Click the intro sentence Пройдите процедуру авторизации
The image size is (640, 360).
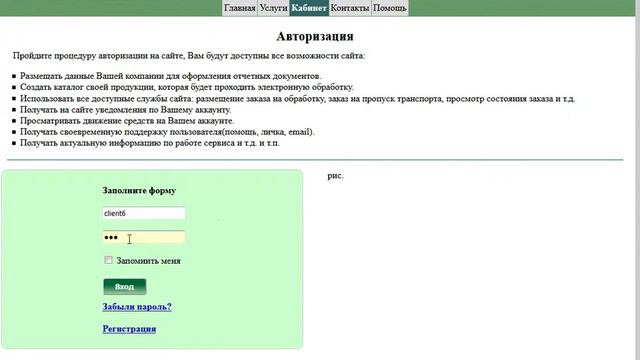189,56
